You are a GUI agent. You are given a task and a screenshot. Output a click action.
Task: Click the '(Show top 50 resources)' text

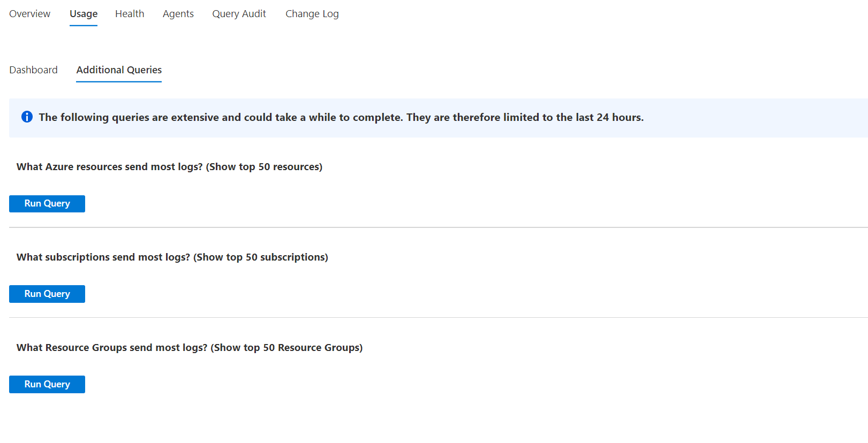[x=264, y=167]
